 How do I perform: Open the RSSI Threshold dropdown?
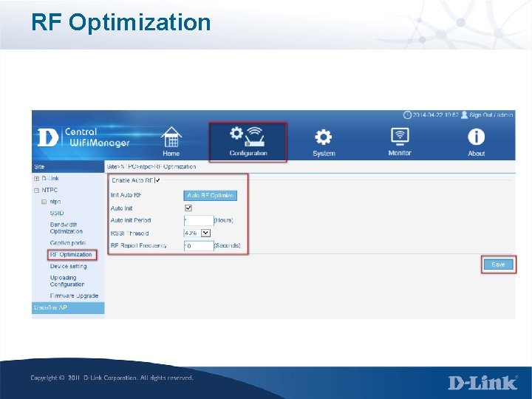click(197, 233)
